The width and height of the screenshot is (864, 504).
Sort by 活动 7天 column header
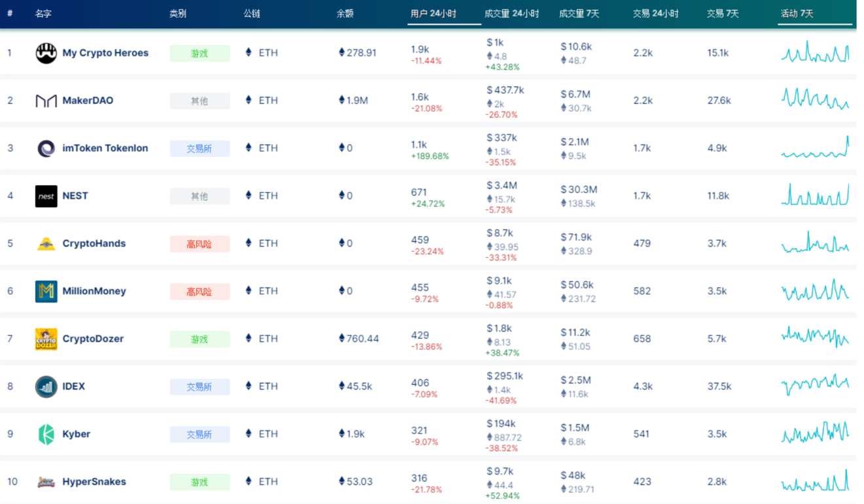[797, 14]
